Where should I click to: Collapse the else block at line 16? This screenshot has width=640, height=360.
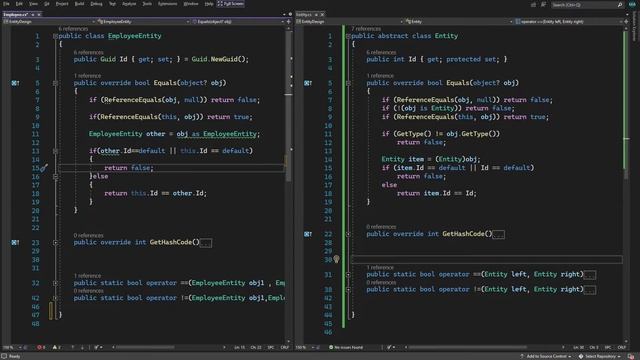pos(55,176)
